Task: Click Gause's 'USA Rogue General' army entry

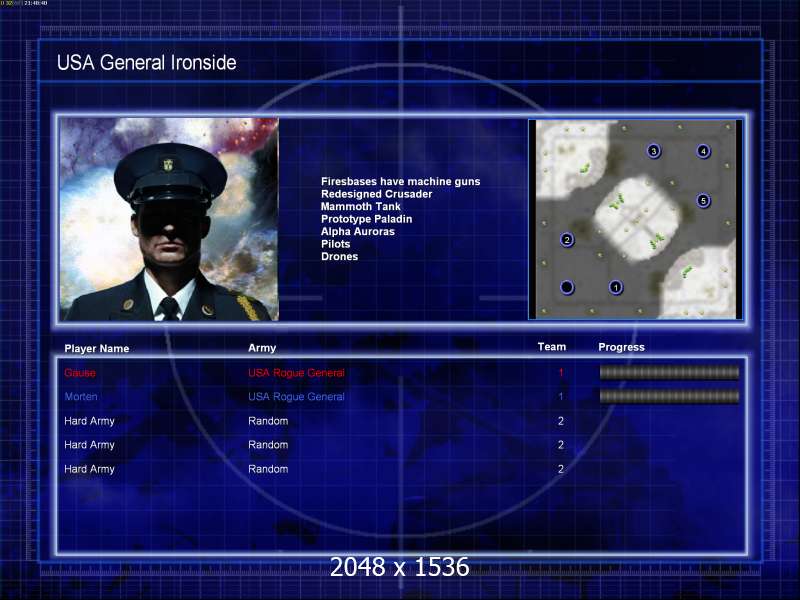Action: pos(296,373)
